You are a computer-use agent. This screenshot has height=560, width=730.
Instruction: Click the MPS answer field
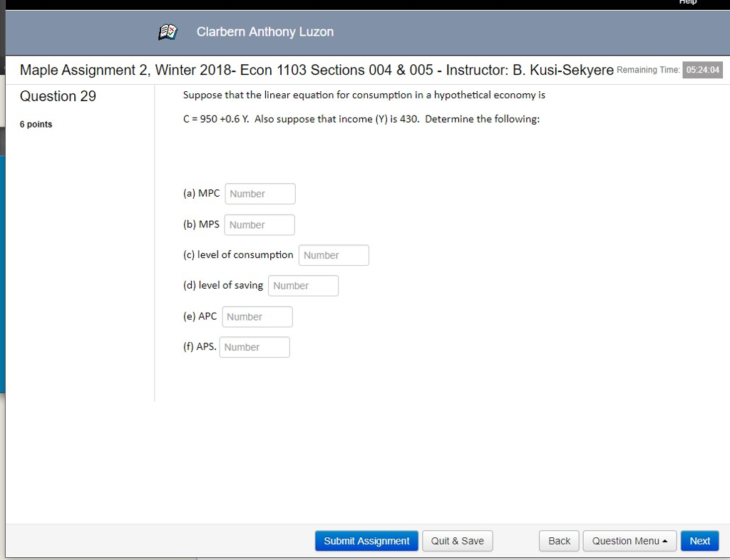click(x=259, y=224)
